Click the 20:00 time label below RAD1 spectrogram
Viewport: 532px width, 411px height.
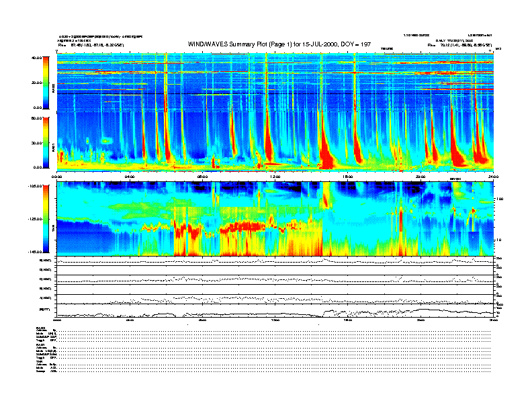tap(420, 177)
